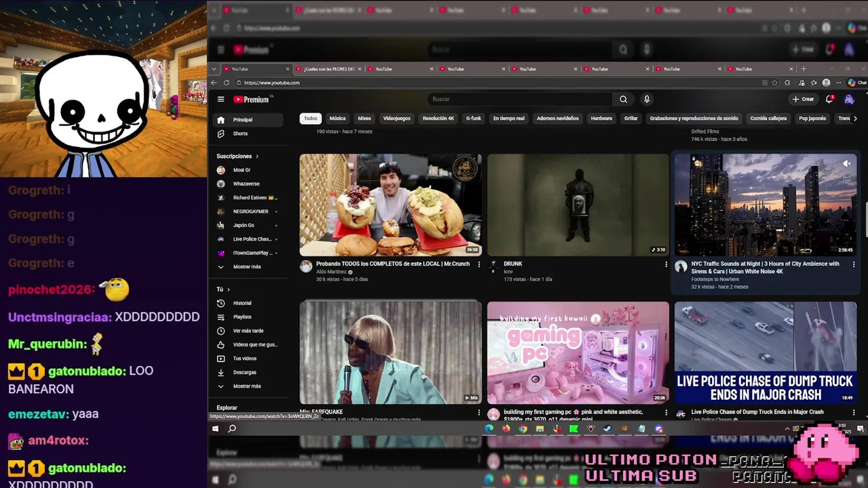This screenshot has width=868, height=488.
Task: Open Ver más tarde in the sidebar
Action: (247, 331)
